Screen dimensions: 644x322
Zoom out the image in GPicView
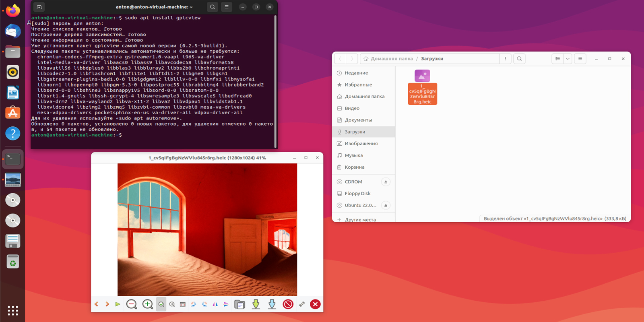[132, 304]
